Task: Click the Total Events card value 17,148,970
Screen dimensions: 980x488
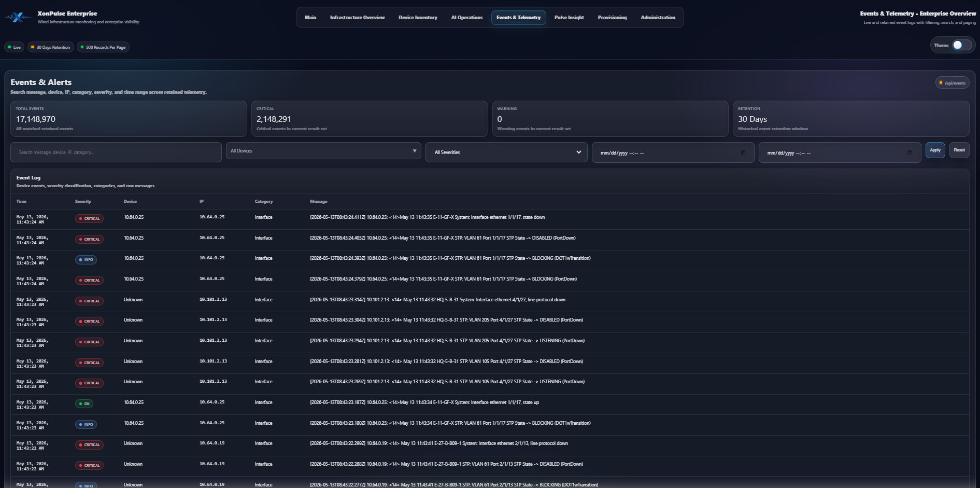Action: pos(36,119)
